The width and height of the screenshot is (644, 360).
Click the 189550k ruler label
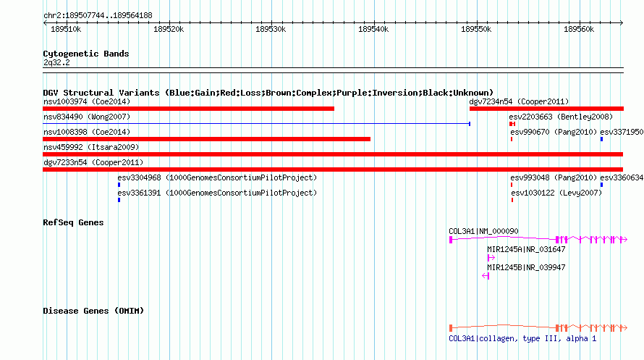pos(476,29)
